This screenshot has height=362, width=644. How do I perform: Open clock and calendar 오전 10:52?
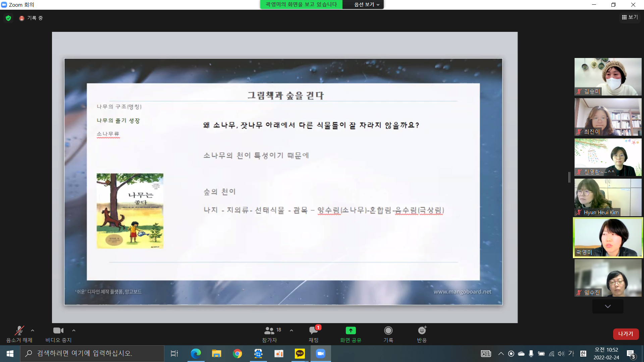tap(606, 354)
